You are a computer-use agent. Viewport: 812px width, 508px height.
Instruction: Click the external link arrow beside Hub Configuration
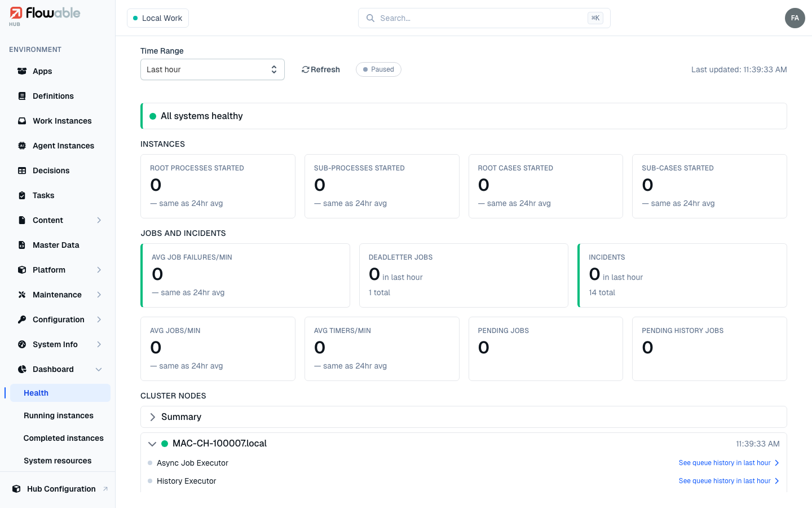coord(105,489)
